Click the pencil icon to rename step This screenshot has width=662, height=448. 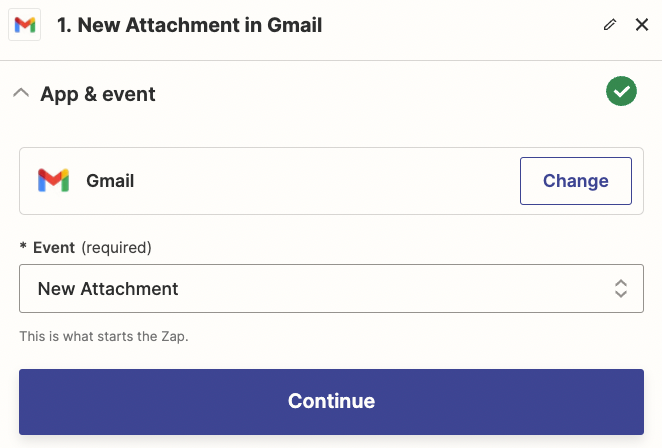(610, 25)
